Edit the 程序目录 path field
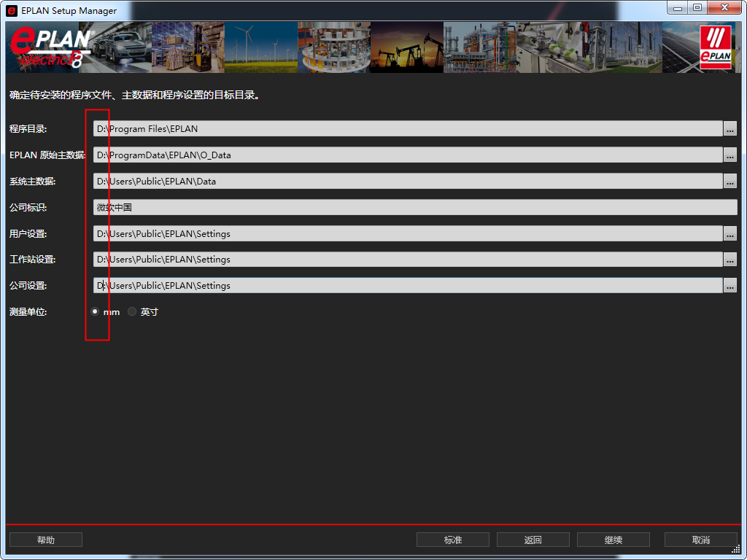The width and height of the screenshot is (747, 560). [409, 129]
